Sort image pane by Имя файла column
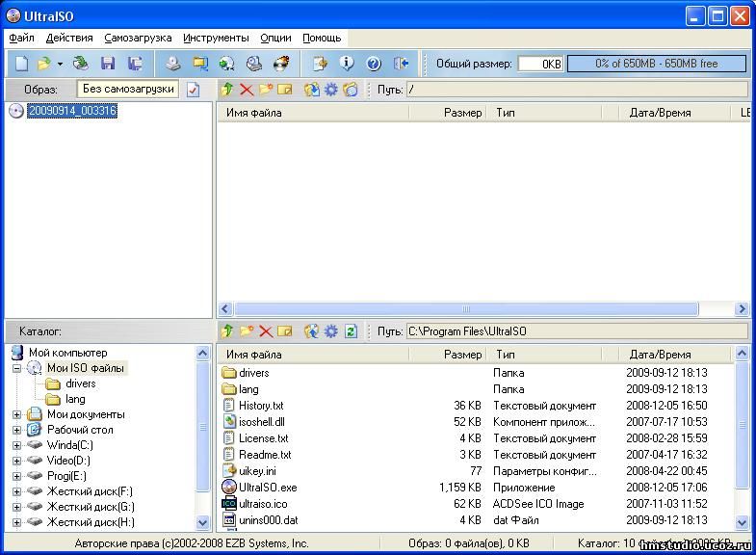This screenshot has width=756, height=555. tap(313, 113)
